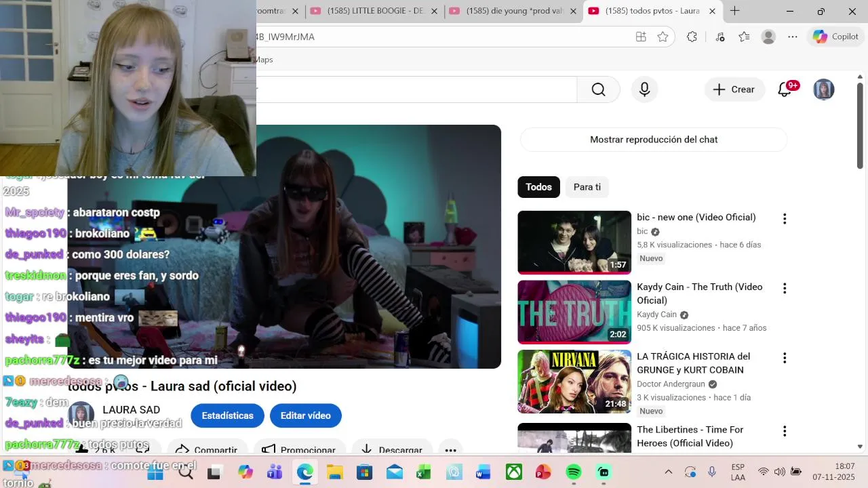This screenshot has width=868, height=488.
Task: Open options for The Libertines video
Action: click(785, 431)
